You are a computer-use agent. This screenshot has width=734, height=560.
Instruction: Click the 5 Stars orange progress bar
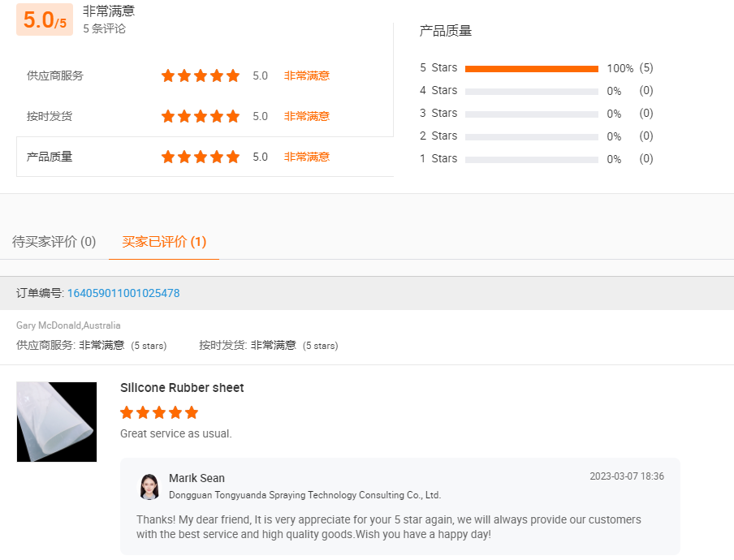[531, 69]
